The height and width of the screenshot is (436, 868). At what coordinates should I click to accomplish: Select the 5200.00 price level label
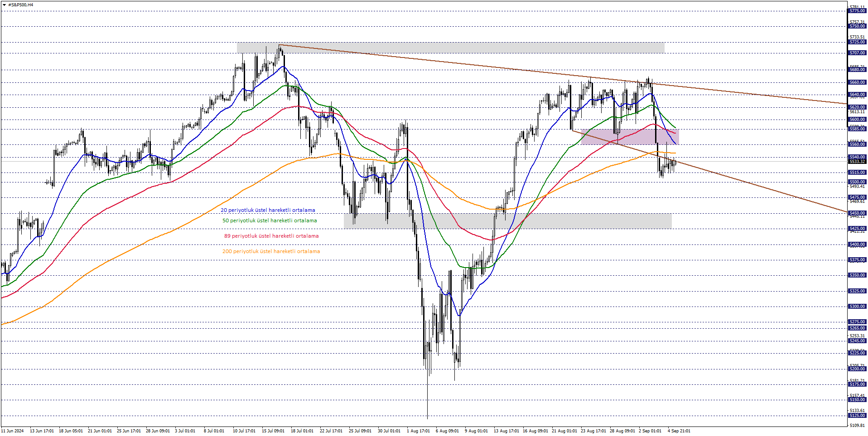tap(857, 369)
